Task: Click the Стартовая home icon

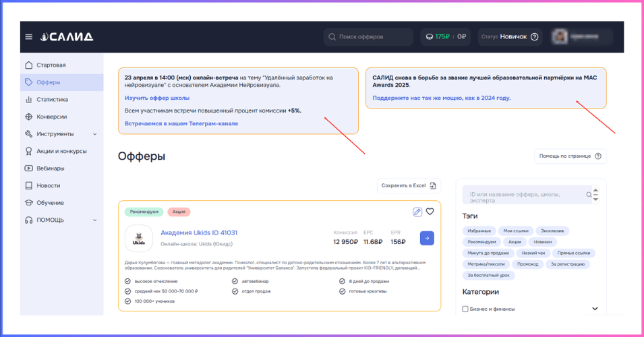Action: 29,65
